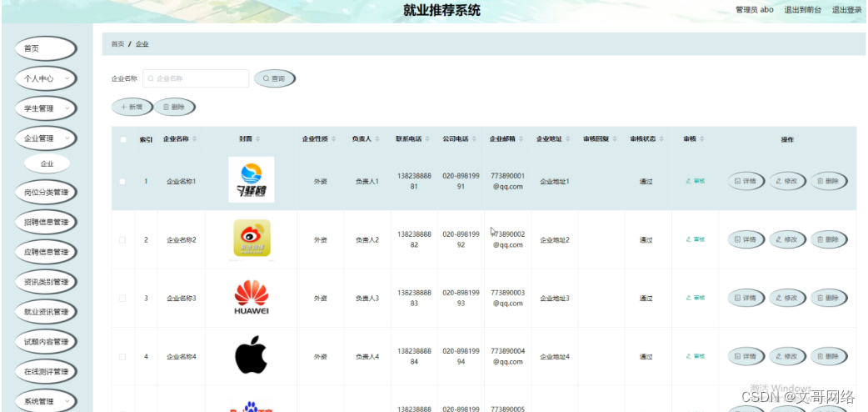868x412 pixels.
Task: Open the Weibo logo cover of 企业名称2
Action: [252, 239]
